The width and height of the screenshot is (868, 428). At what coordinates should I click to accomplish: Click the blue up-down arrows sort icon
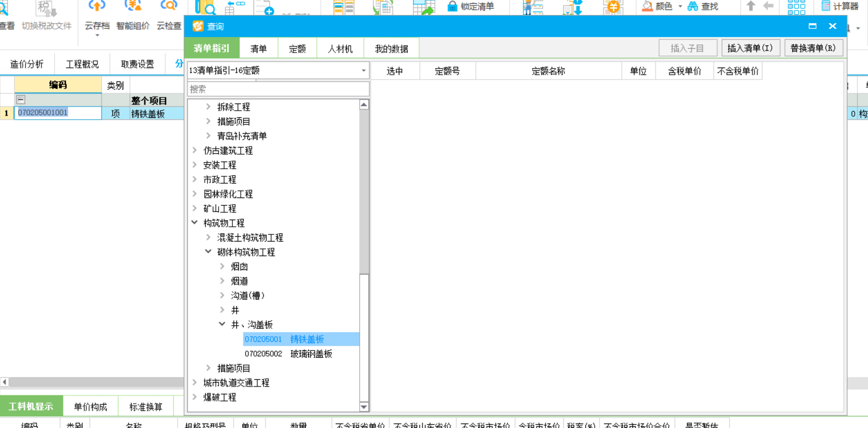pos(573,7)
